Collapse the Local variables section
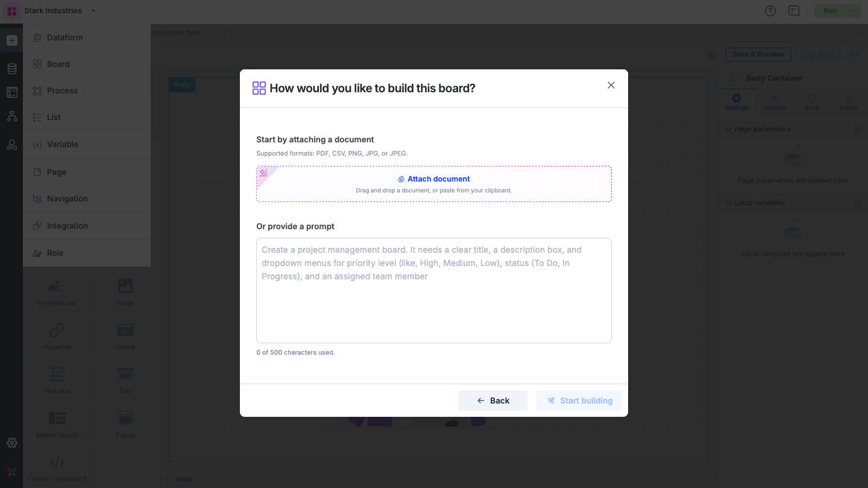The height and width of the screenshot is (488, 868). click(x=728, y=203)
